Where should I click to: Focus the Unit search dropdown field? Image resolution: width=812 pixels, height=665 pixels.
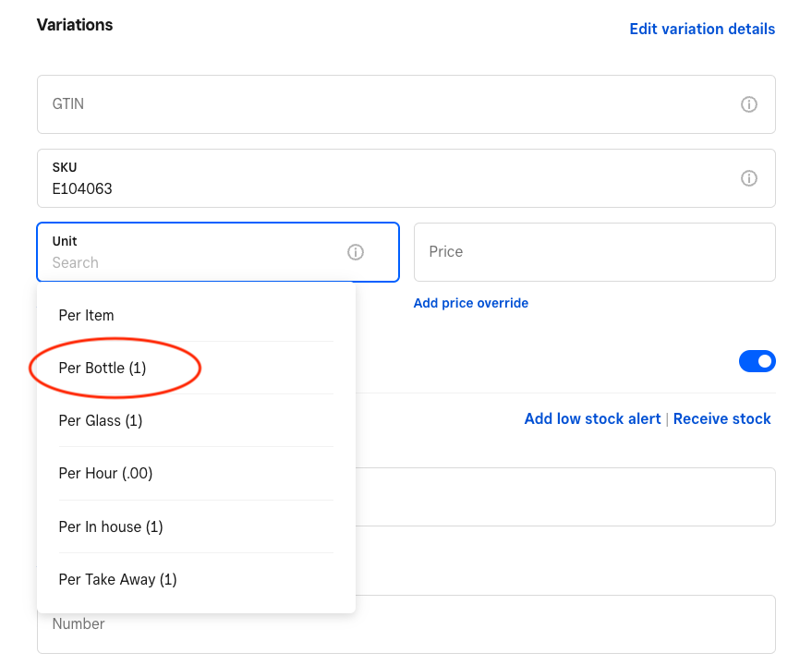(x=194, y=262)
